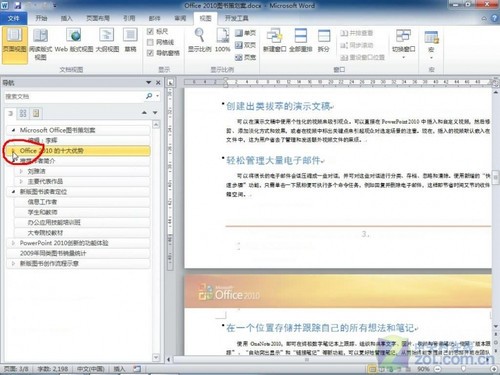This screenshot has width=500, height=375.
Task: Click 中文(中国) language indicator
Action: (91, 369)
